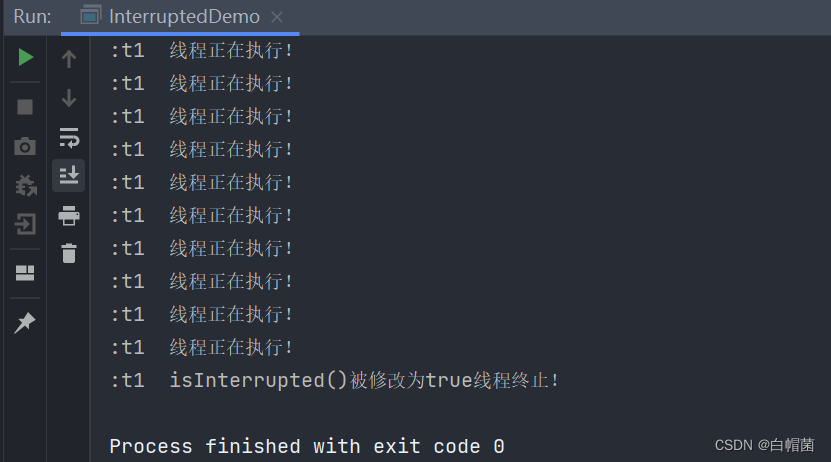Restore layout using the panels icon
The width and height of the screenshot is (831, 462).
pos(25,273)
